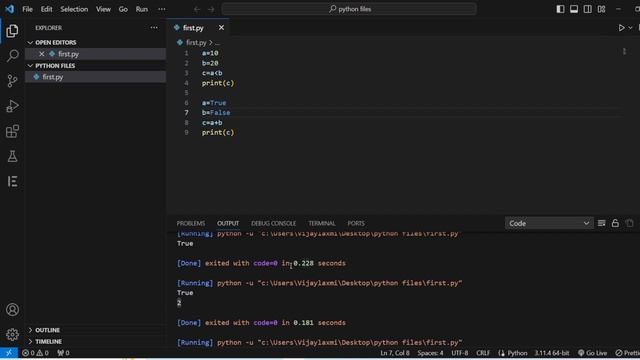Open the remote window status icon

9,353
